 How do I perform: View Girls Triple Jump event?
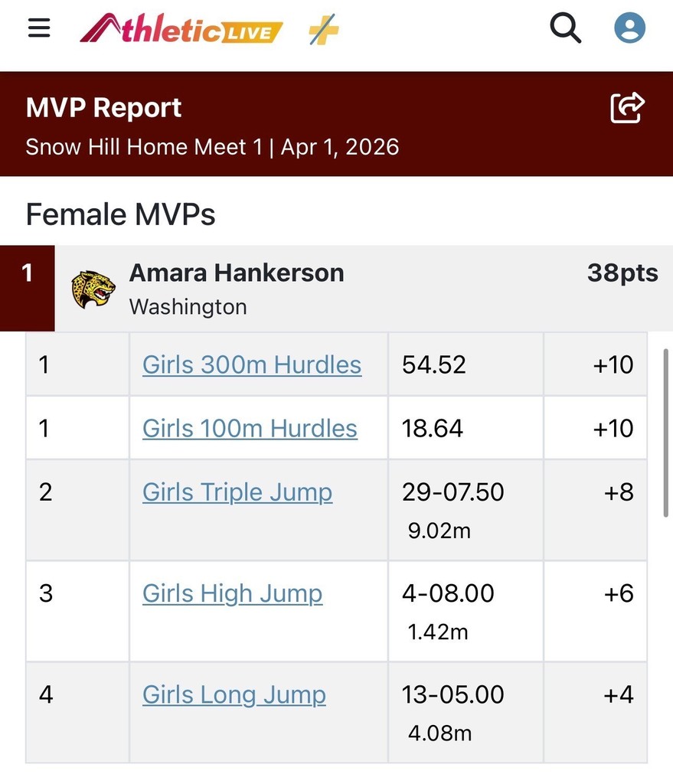[237, 492]
